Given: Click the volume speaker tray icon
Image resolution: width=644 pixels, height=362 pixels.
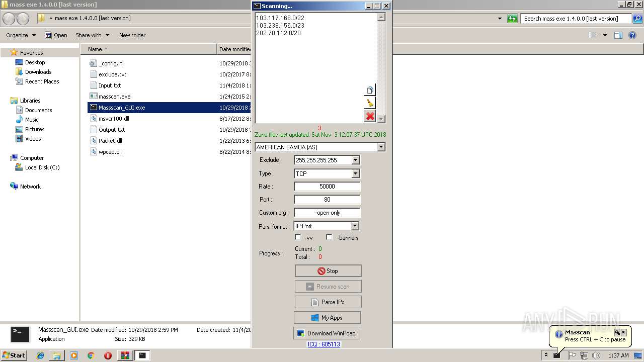Looking at the screenshot, I should (596, 355).
